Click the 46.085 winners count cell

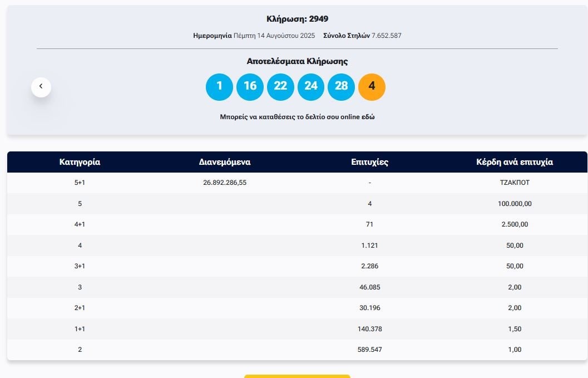point(369,287)
